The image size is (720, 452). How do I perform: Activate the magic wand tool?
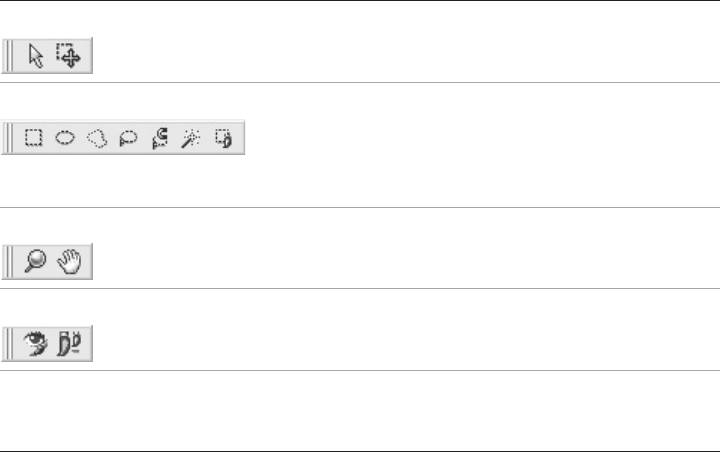point(190,139)
